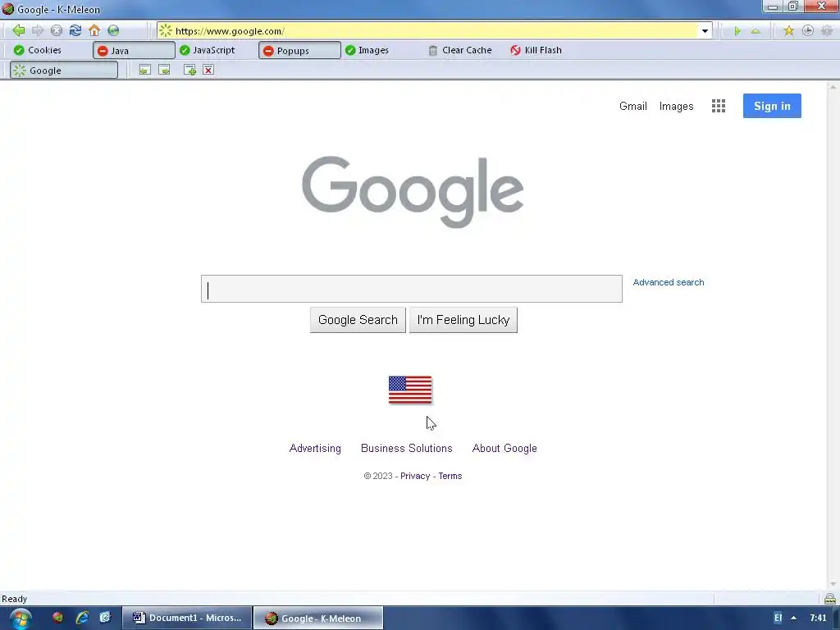The image size is (840, 630).
Task: Clear Cache in the privacy toolbar
Action: (460, 50)
